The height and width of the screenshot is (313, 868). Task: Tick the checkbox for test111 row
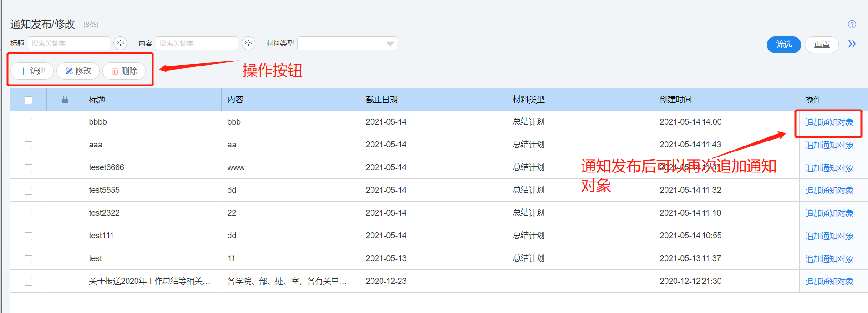coord(29,236)
